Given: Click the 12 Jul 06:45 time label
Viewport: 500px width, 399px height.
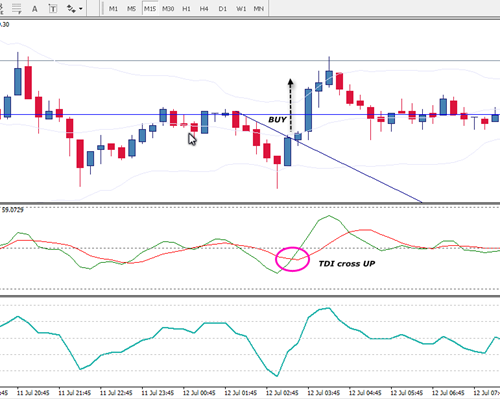Looking at the screenshot, I should click(x=448, y=393).
